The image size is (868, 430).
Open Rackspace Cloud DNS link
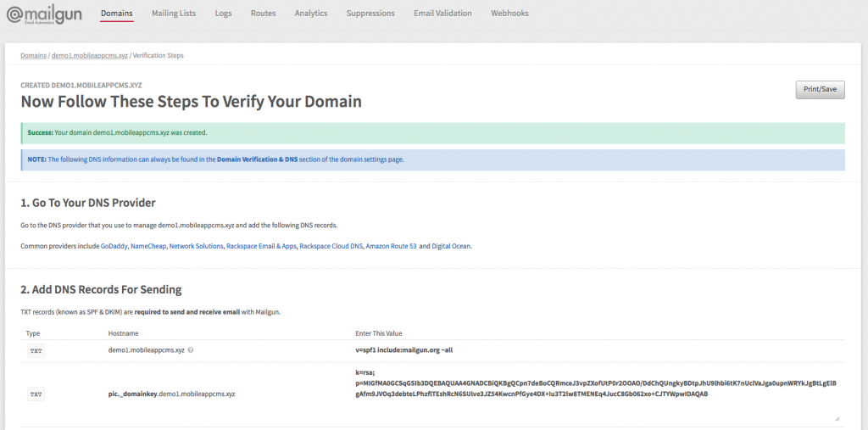click(x=331, y=246)
